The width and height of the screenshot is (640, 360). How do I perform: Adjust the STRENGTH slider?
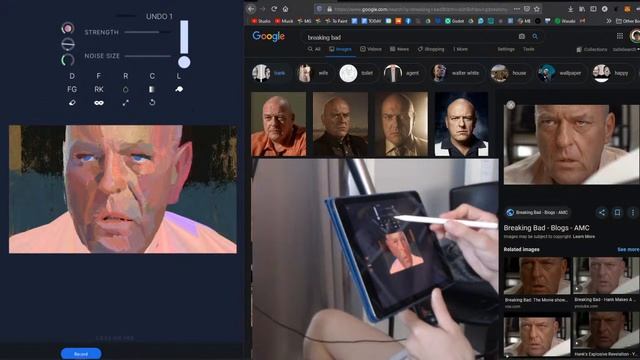147,32
